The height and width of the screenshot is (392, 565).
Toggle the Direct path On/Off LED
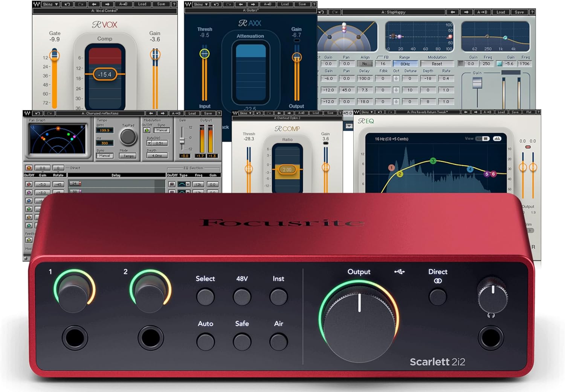click(x=29, y=167)
